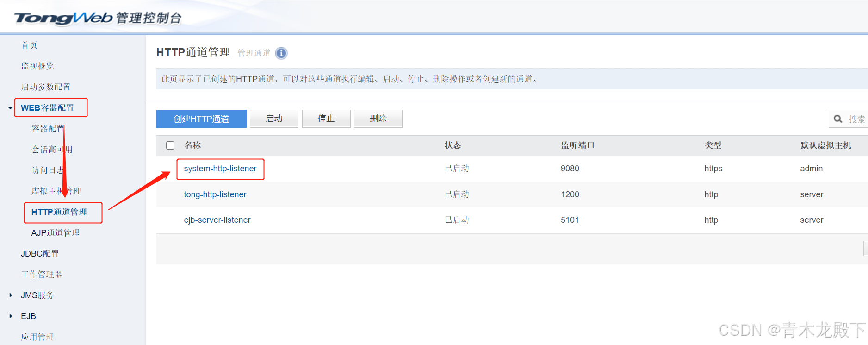Click the 停止 button

pos(326,119)
